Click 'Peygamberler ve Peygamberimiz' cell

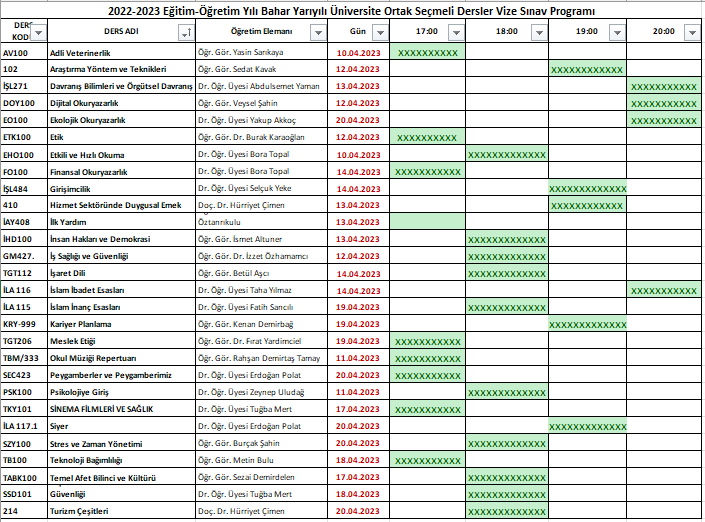coord(121,375)
